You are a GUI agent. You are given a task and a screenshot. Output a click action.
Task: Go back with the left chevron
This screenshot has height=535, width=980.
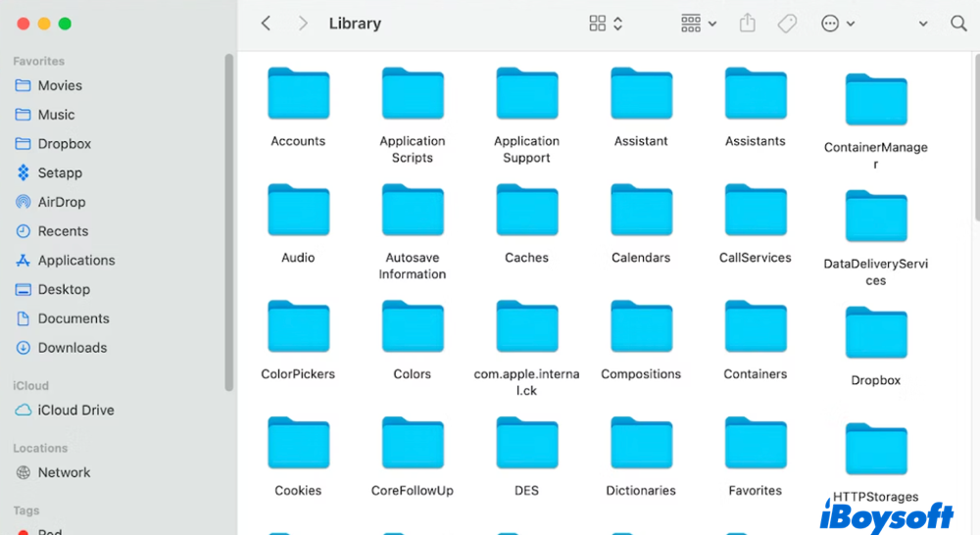[266, 24]
